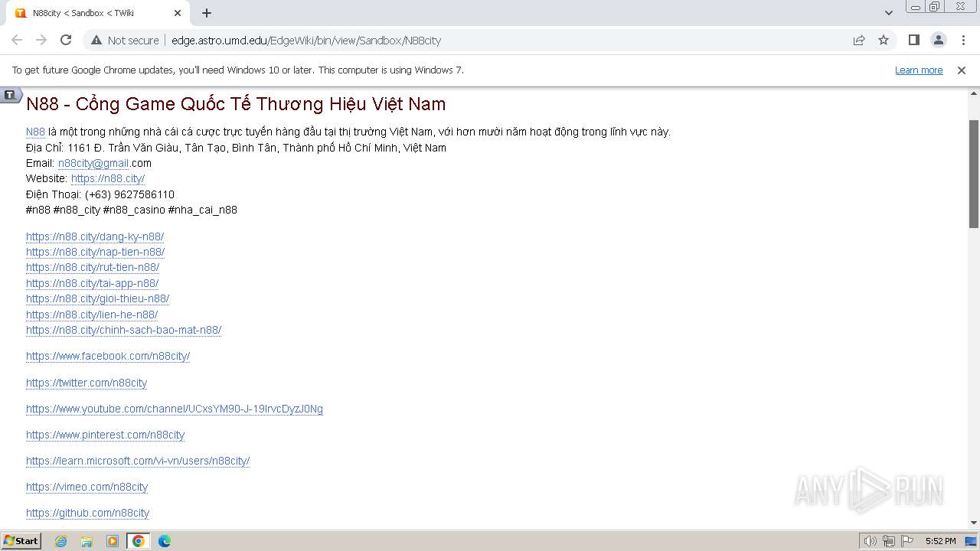Open the Learn more link

[x=919, y=70]
